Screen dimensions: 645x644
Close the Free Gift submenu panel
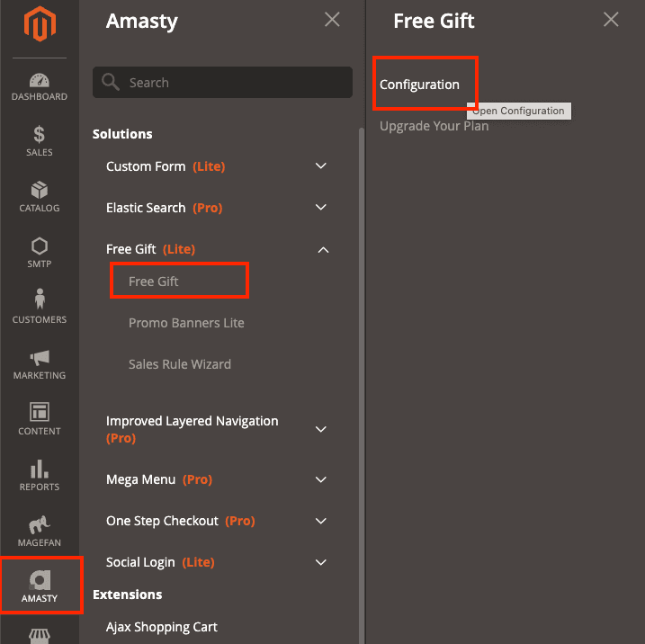pos(611,19)
